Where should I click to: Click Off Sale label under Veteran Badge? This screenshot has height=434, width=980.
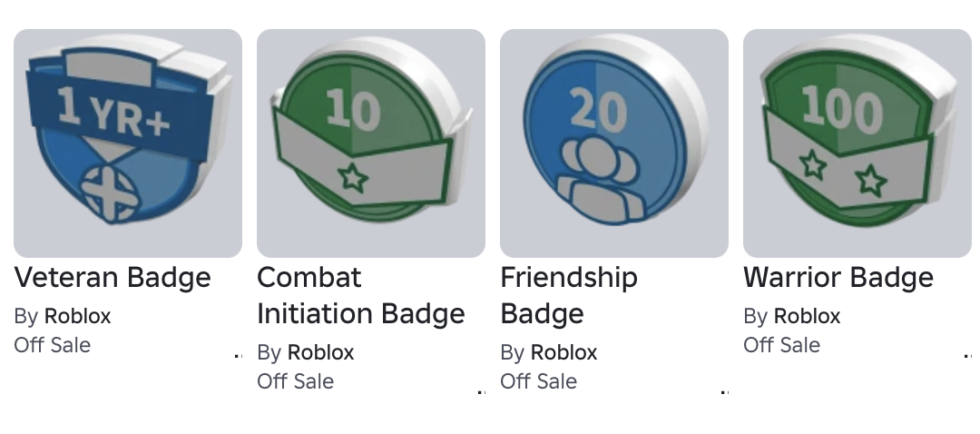53,345
